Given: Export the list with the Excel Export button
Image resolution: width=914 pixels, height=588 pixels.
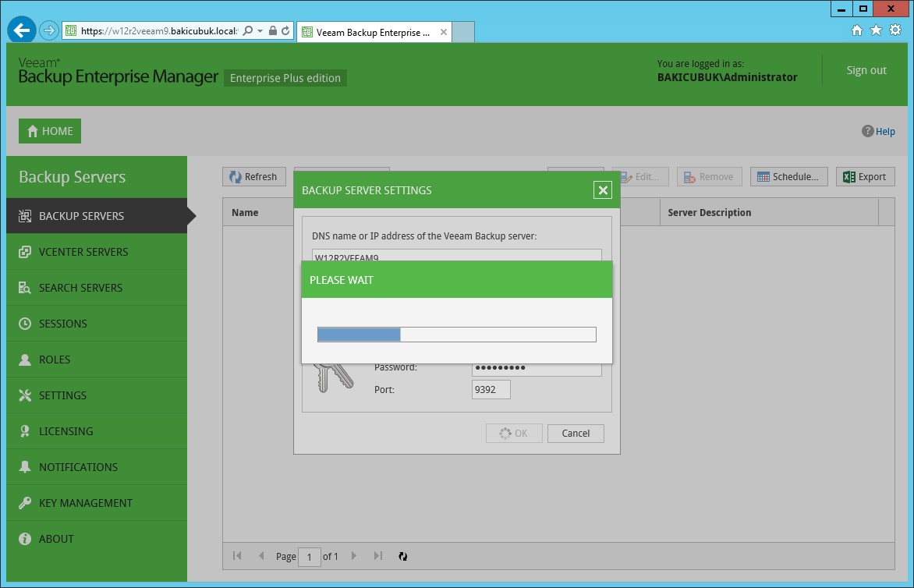Looking at the screenshot, I should (865, 176).
